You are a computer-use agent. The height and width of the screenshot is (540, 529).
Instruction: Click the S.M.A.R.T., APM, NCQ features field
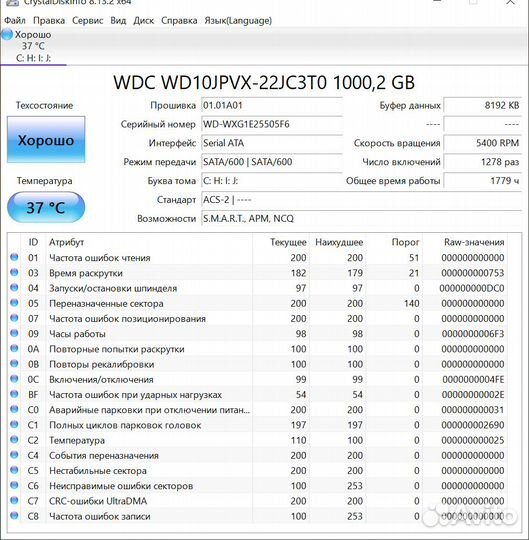(361, 219)
